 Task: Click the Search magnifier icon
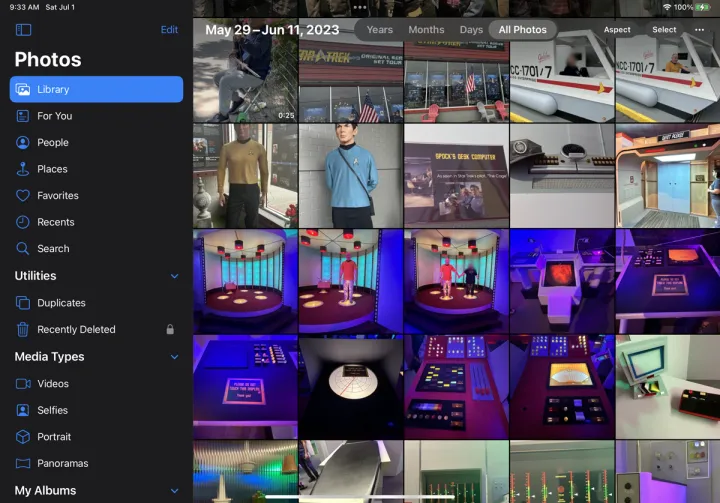point(23,249)
